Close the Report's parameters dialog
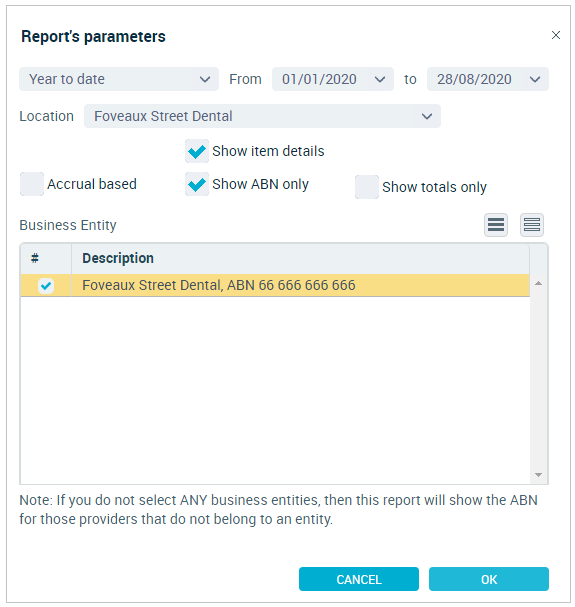Image resolution: width=575 pixels, height=607 pixels. click(x=556, y=35)
